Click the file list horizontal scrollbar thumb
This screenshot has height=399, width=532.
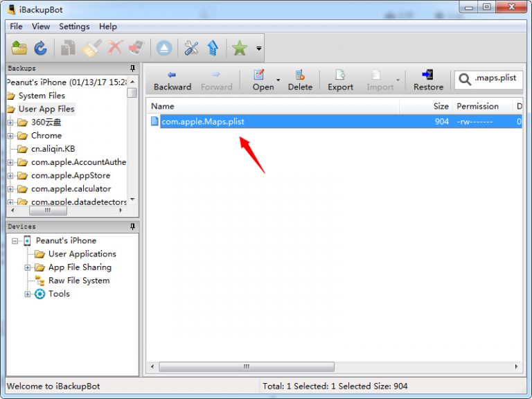[x=247, y=366]
